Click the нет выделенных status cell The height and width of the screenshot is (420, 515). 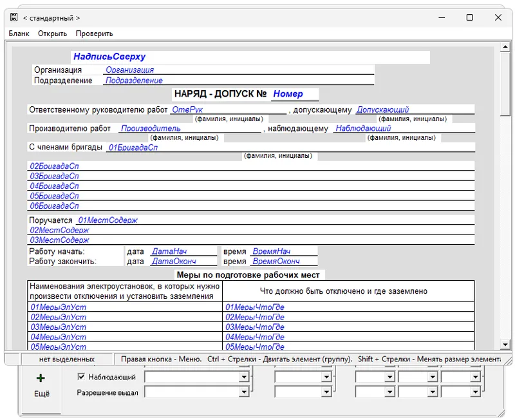point(67,359)
